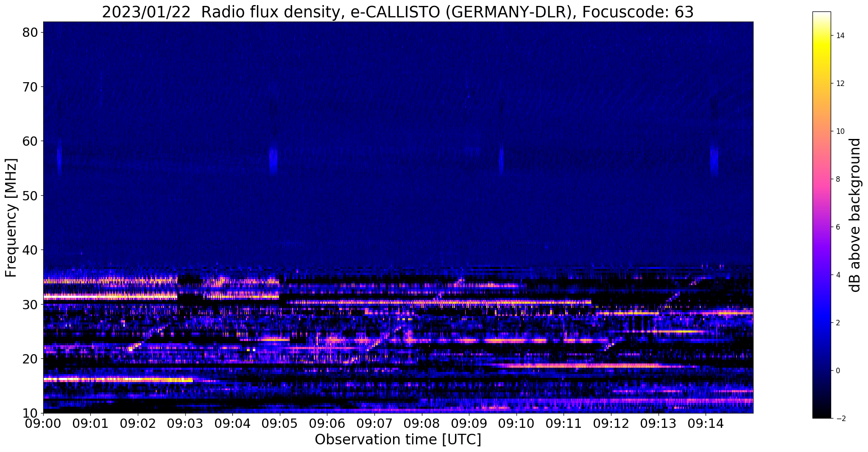868x452 pixels.
Task: Click the 80 frequency tick label
Action: point(30,33)
